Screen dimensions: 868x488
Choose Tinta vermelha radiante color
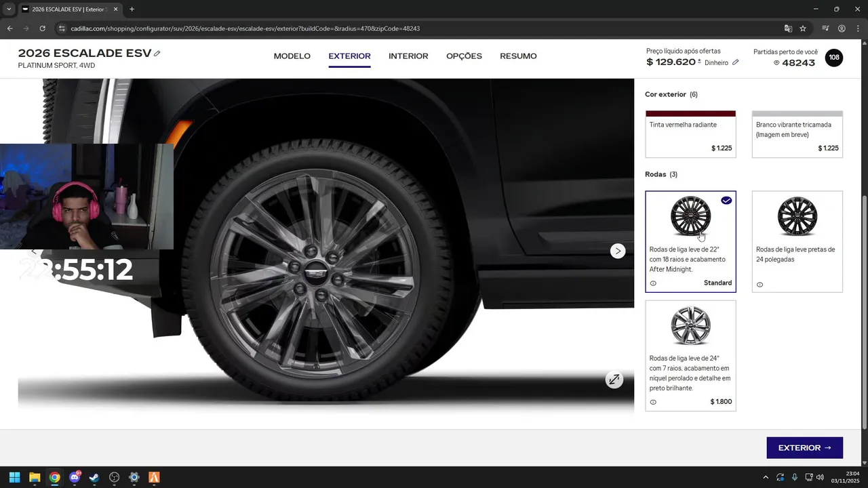[x=690, y=134]
